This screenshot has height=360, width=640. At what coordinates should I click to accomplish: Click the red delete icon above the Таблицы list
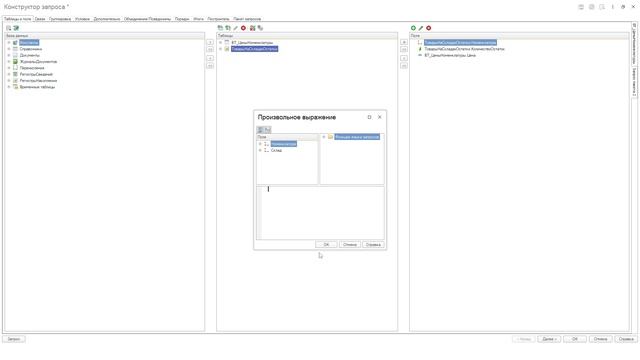pos(243,28)
